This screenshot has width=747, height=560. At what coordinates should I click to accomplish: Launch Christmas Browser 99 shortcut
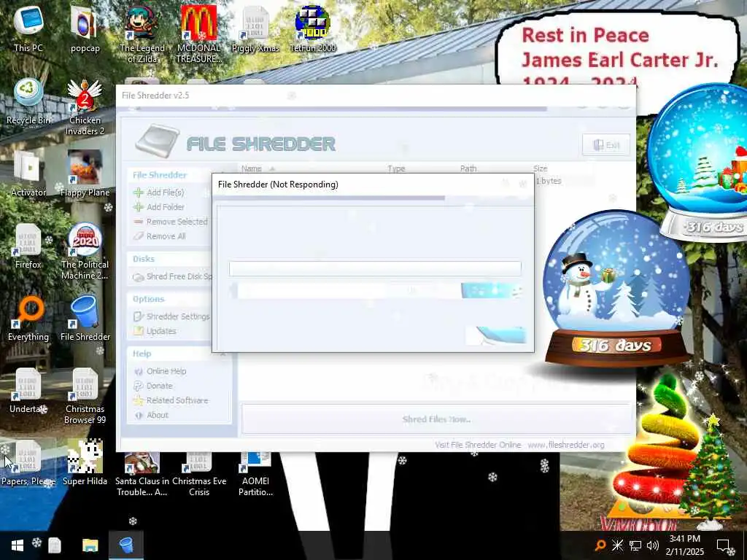(x=85, y=396)
